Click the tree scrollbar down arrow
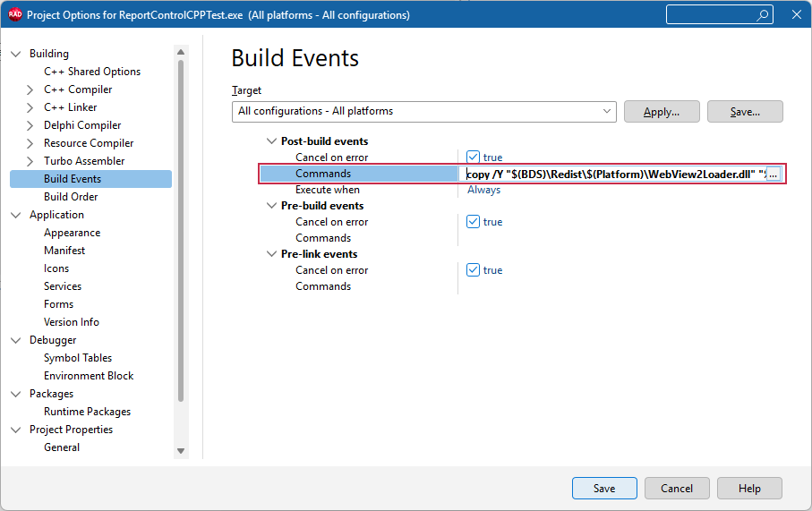 point(181,451)
